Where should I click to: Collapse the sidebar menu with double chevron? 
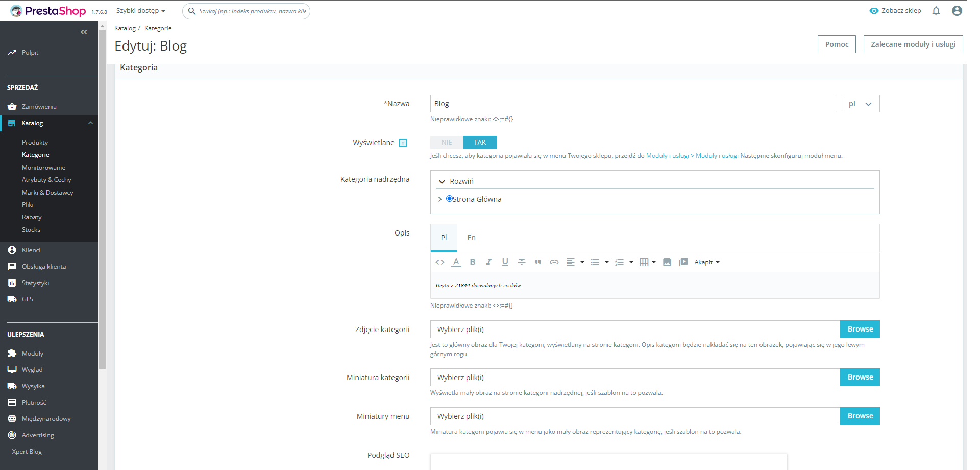click(84, 32)
